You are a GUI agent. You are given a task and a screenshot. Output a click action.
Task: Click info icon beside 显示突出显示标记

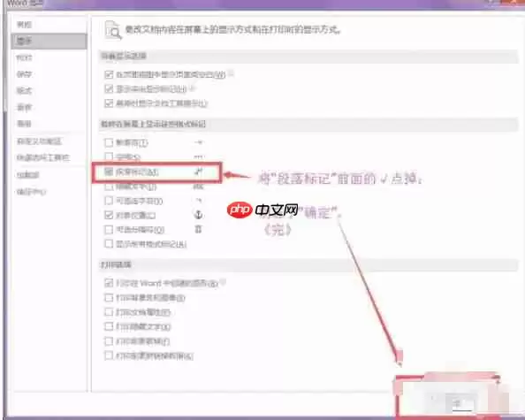tap(192, 88)
